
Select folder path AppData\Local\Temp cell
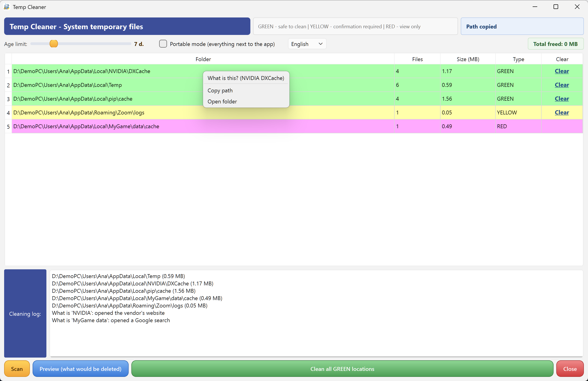(203, 85)
